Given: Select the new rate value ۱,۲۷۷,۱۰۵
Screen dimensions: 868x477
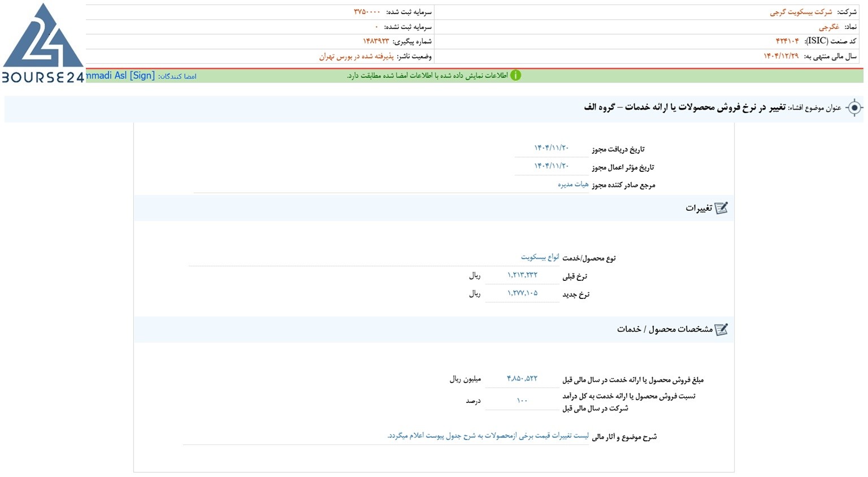Looking at the screenshot, I should [x=522, y=293].
